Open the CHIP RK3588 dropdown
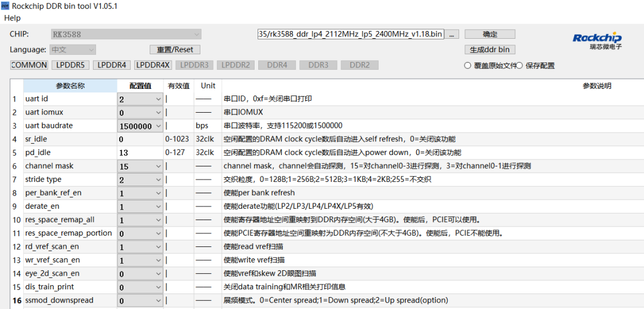 pyautogui.click(x=126, y=35)
